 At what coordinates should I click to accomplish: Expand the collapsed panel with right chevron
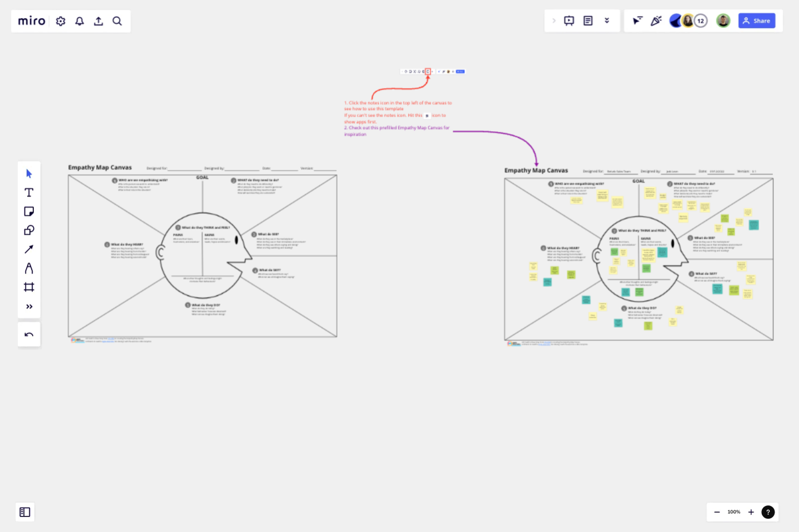point(554,20)
